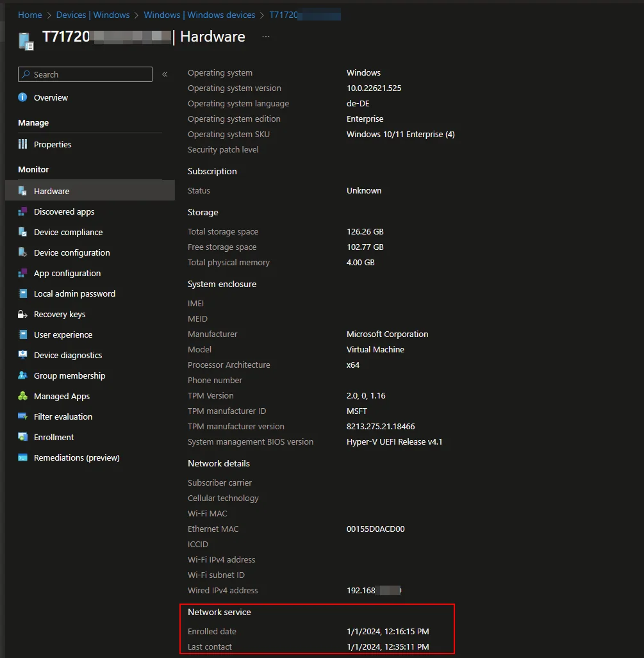Click the Device compliance icon
This screenshot has width=644, height=658.
22,232
